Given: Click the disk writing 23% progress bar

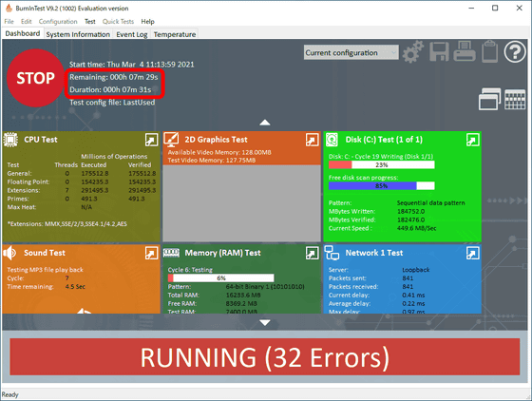Looking at the screenshot, I should pyautogui.click(x=381, y=165).
